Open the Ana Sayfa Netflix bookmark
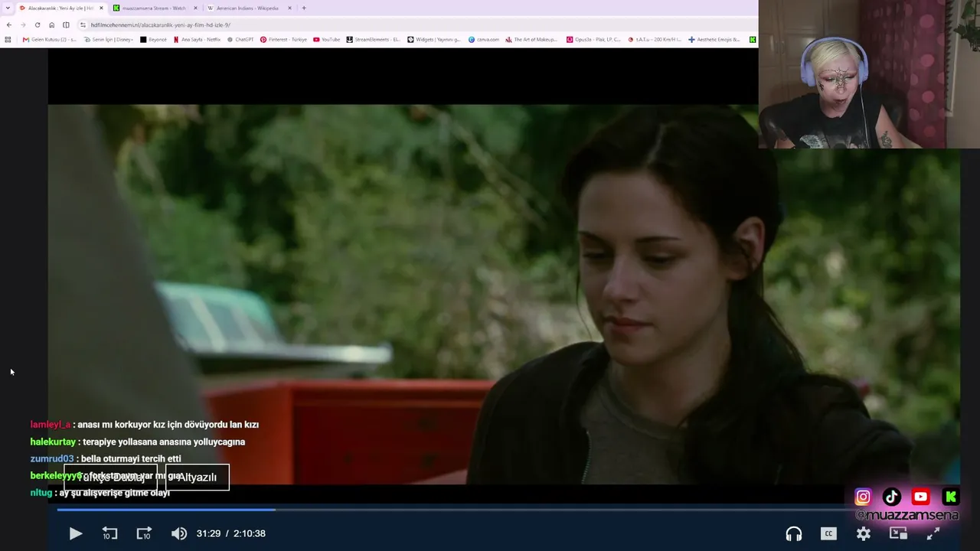 pyautogui.click(x=197, y=39)
